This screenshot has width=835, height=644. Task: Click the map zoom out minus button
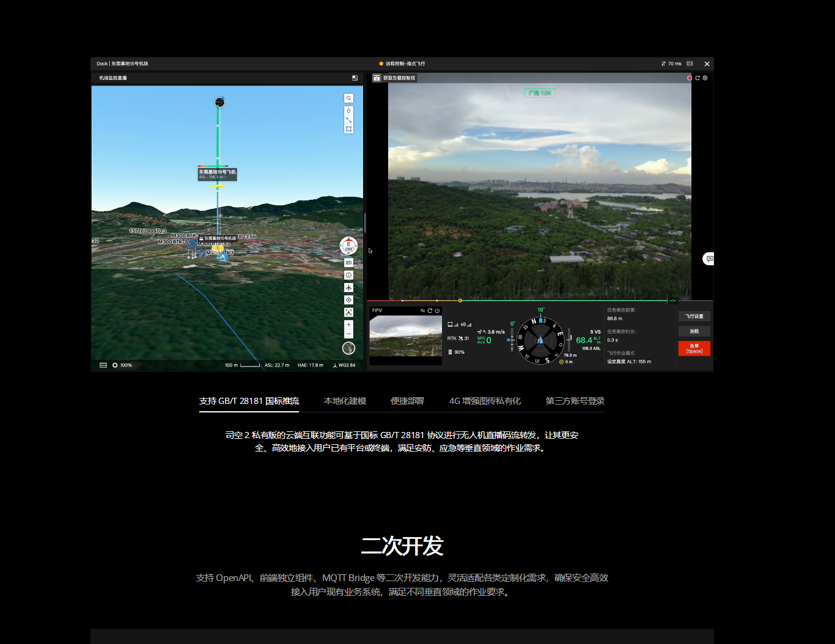tap(348, 334)
